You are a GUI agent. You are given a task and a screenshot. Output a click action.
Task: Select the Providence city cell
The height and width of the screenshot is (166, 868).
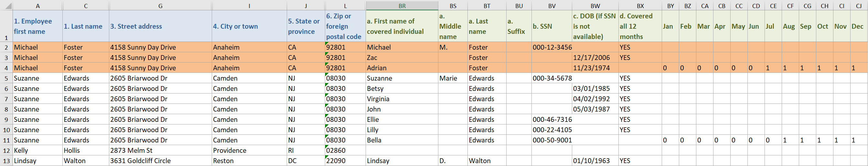(249, 151)
